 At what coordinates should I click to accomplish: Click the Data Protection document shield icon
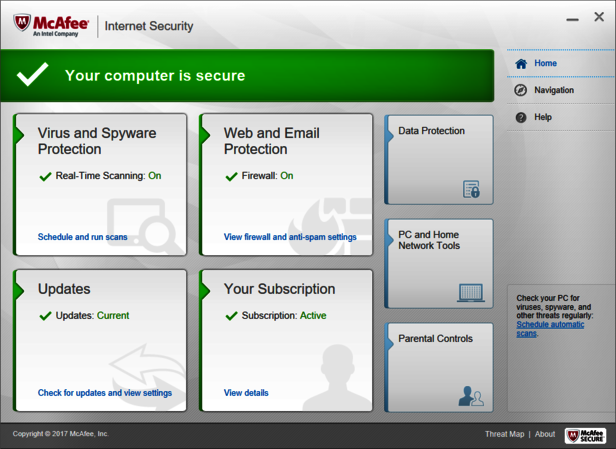[x=471, y=189]
